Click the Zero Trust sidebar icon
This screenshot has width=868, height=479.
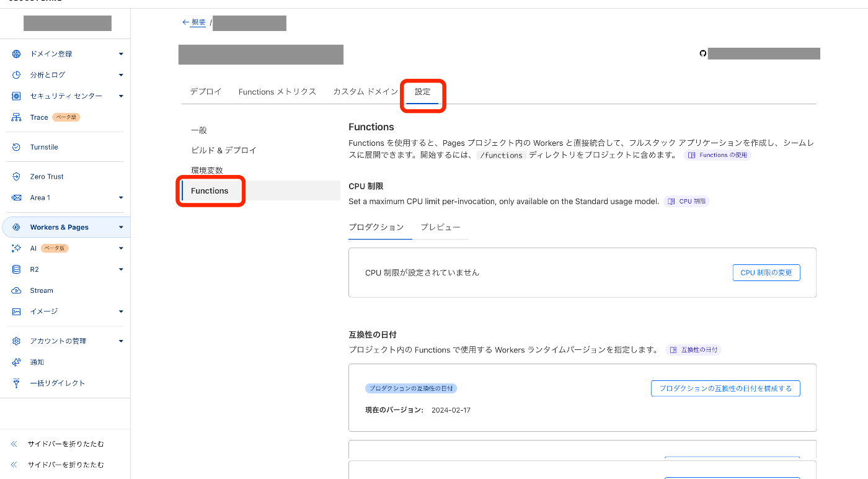17,177
